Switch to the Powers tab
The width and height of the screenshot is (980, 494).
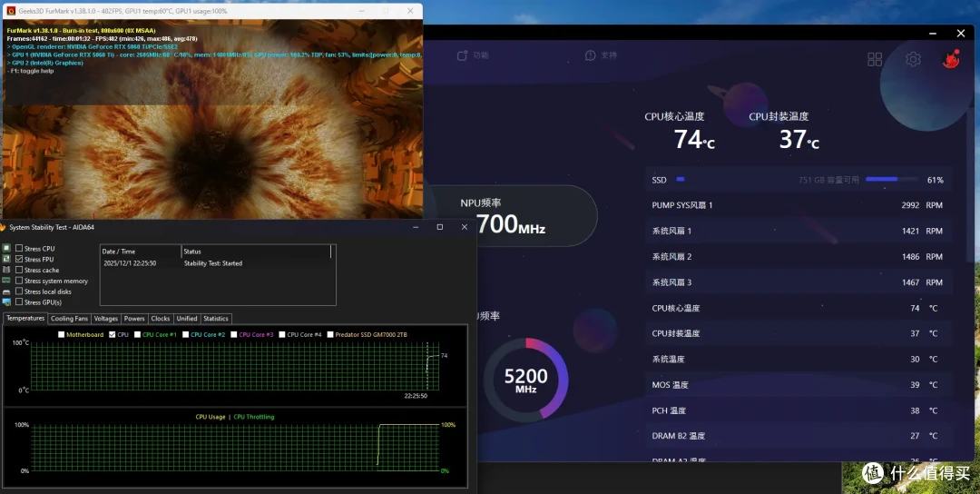click(134, 319)
